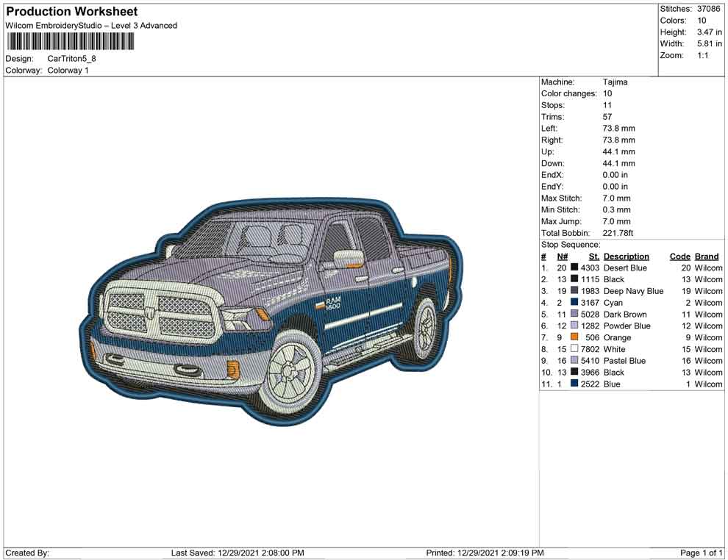The image size is (728, 560).
Task: Select the design name CarTriton5_8
Action: (x=72, y=58)
